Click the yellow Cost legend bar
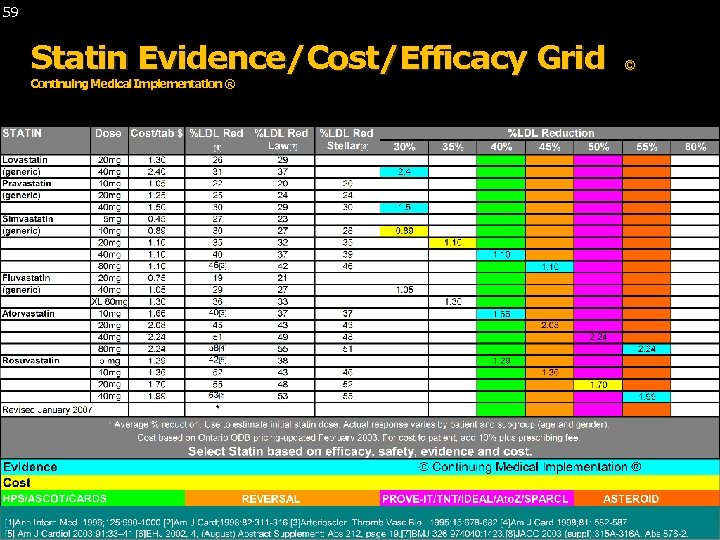 coord(360,483)
